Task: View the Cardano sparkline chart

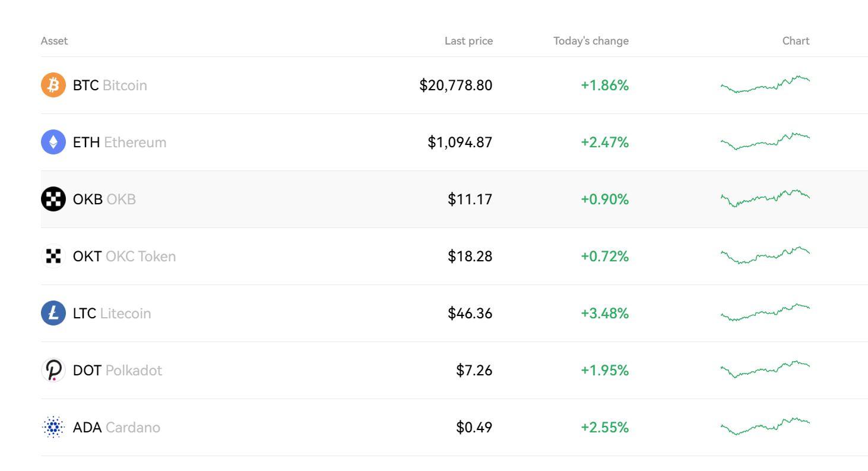Action: pos(765,426)
